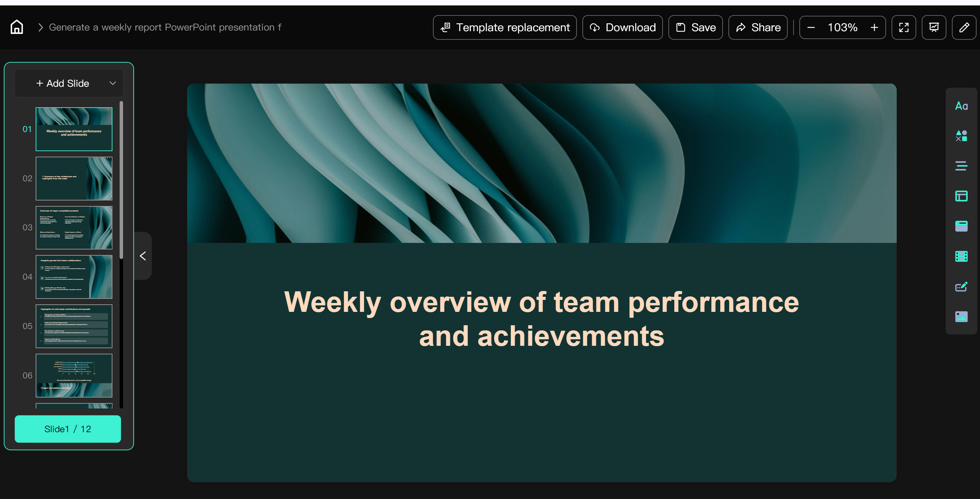Image resolution: width=980 pixels, height=499 pixels.
Task: Open the text style Aa panel
Action: click(961, 106)
